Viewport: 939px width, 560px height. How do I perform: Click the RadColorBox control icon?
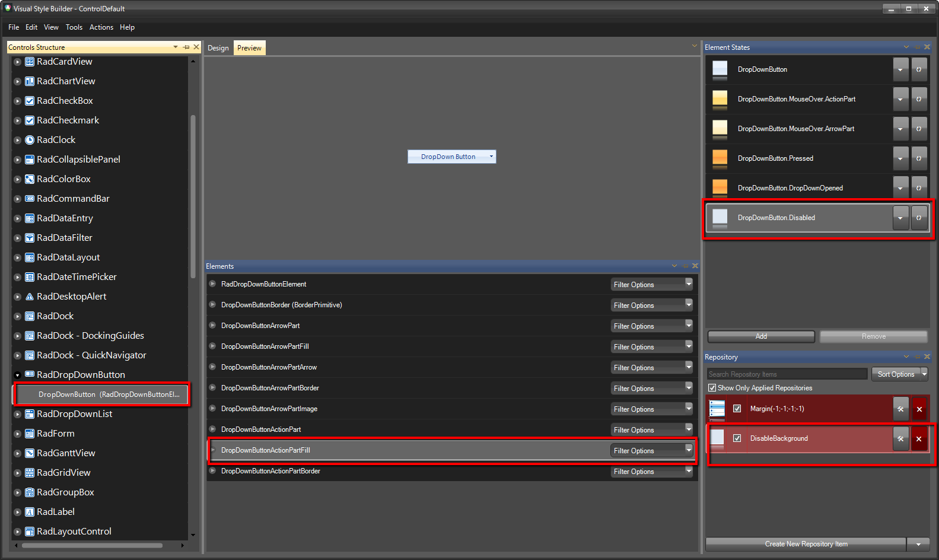(30, 179)
